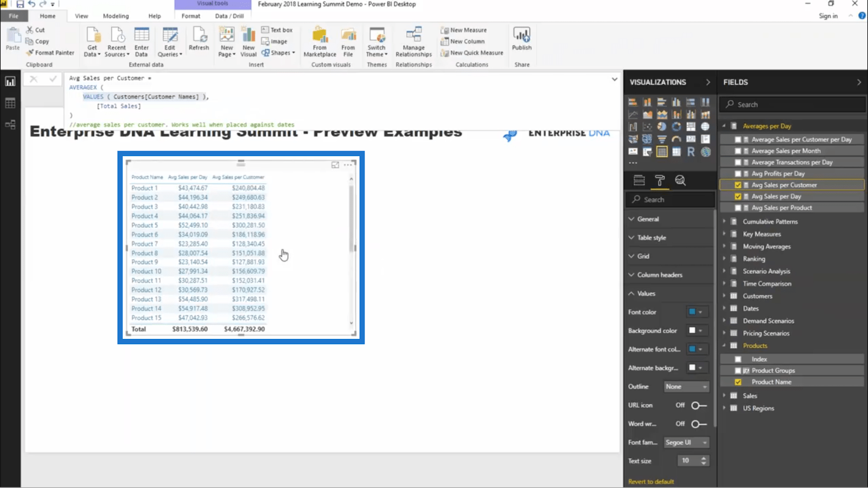Cancel the formula with X icon
Image resolution: width=868 pixels, height=488 pixels.
pos(33,79)
